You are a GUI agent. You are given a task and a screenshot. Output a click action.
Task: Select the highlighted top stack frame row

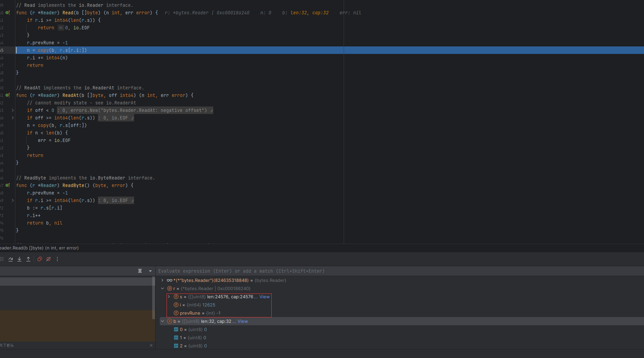tap(76, 281)
